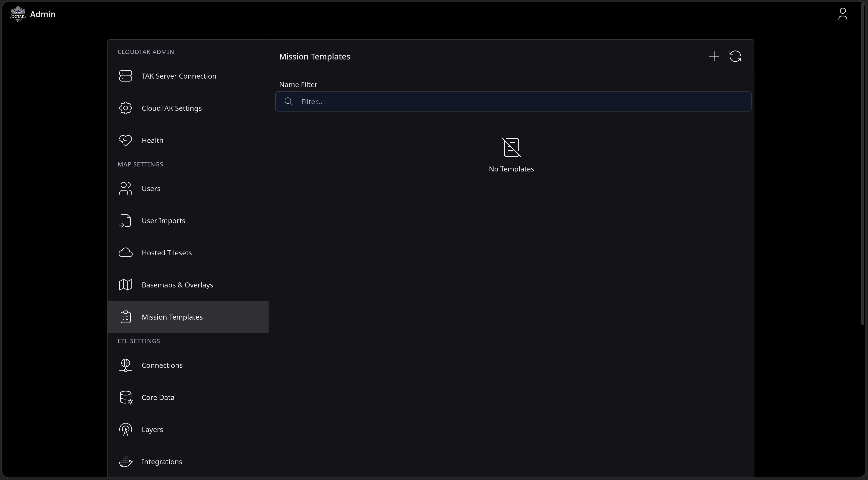Click the COTAK logo in header
Screen dimensions: 868x480
(18, 14)
